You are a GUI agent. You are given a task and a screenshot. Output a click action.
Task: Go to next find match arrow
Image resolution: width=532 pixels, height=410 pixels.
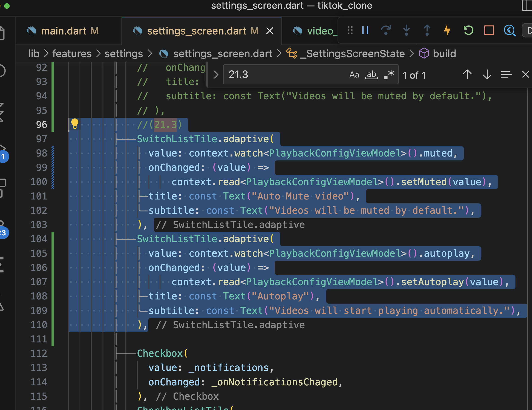487,74
